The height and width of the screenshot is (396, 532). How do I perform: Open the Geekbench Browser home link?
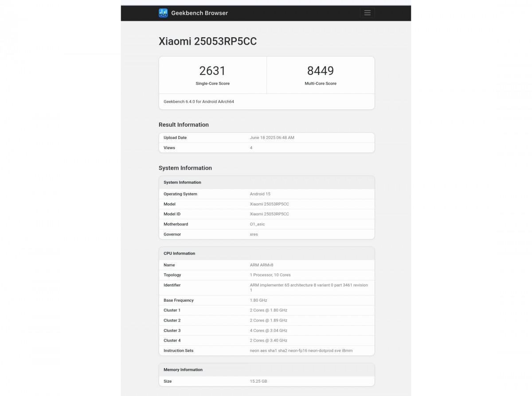(199, 13)
